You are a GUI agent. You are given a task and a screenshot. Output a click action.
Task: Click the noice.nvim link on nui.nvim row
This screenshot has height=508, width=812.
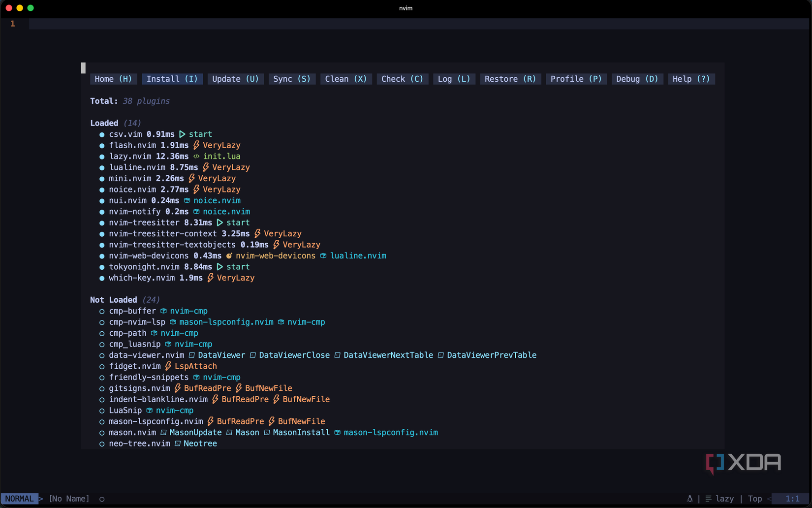217,200
